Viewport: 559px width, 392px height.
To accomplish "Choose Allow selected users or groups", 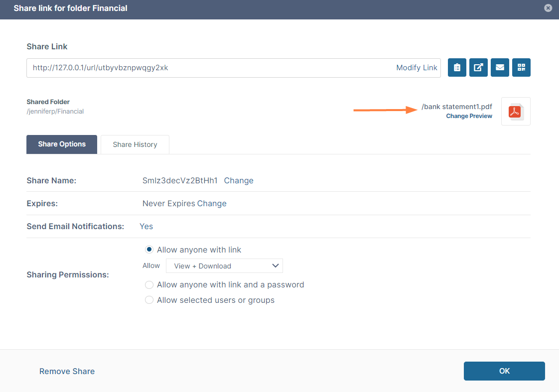I will pos(149,300).
